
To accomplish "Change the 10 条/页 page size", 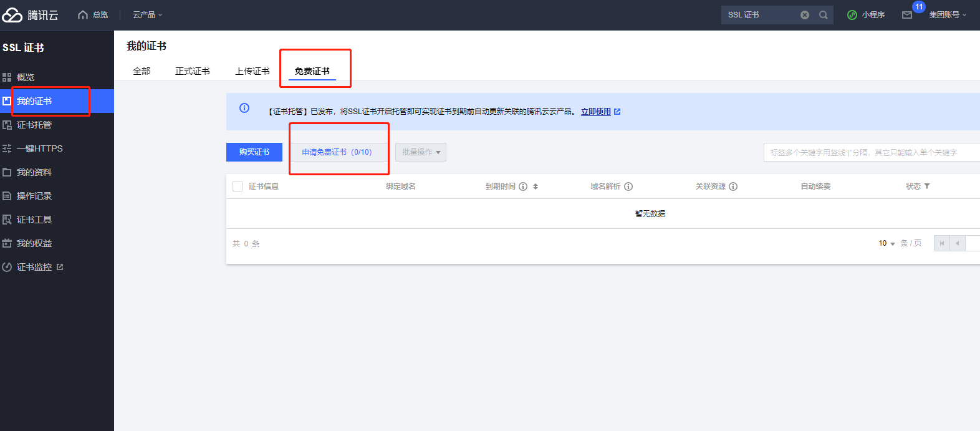I will coord(886,243).
